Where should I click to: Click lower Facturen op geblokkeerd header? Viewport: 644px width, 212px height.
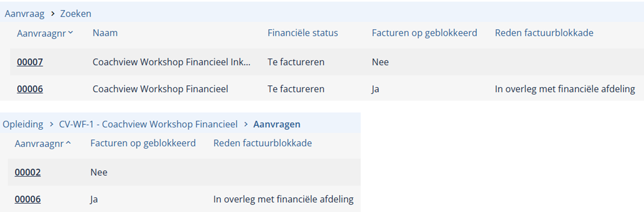click(143, 143)
